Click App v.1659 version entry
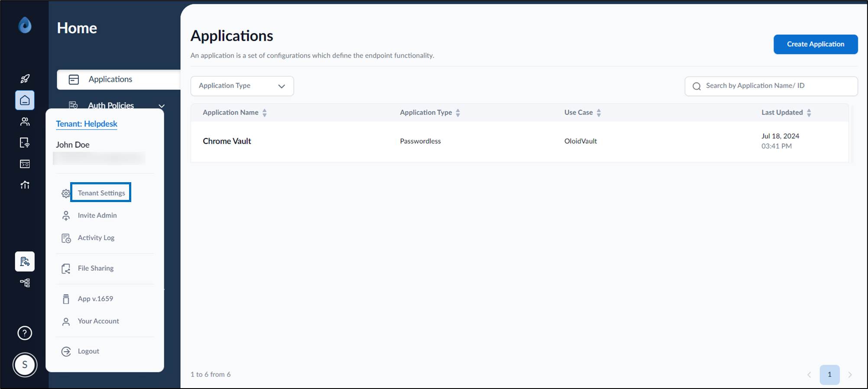 95,299
